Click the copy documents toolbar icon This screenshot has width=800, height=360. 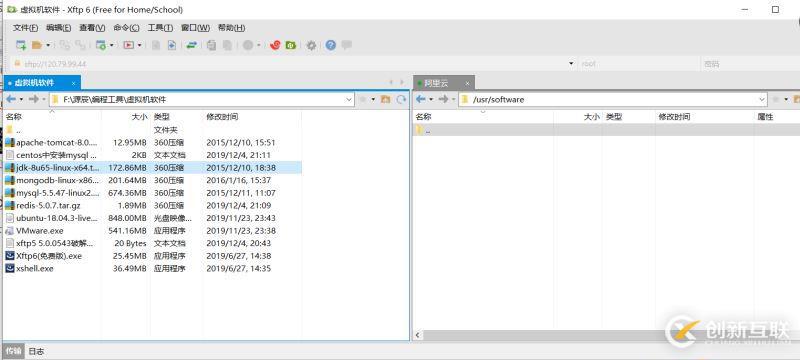(x=211, y=45)
